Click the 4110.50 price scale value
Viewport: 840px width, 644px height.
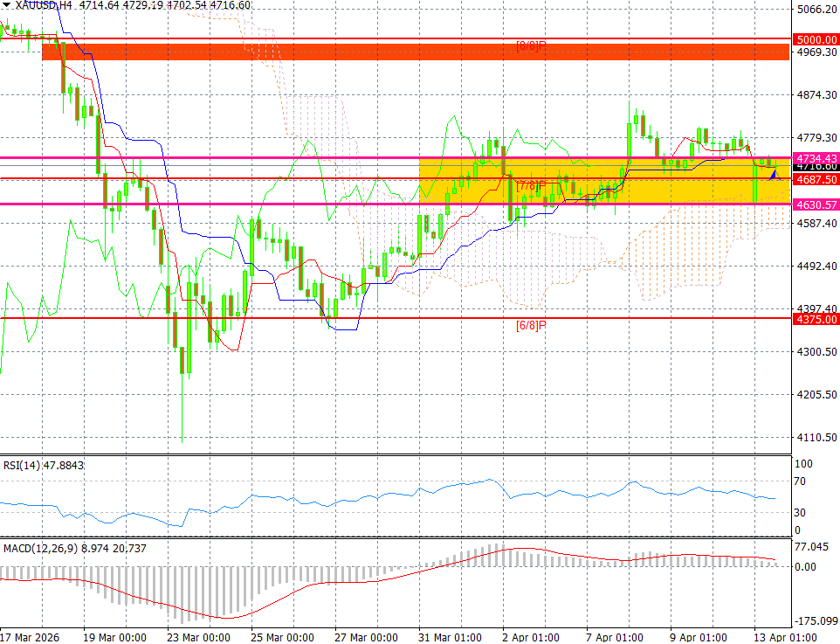tap(817, 438)
